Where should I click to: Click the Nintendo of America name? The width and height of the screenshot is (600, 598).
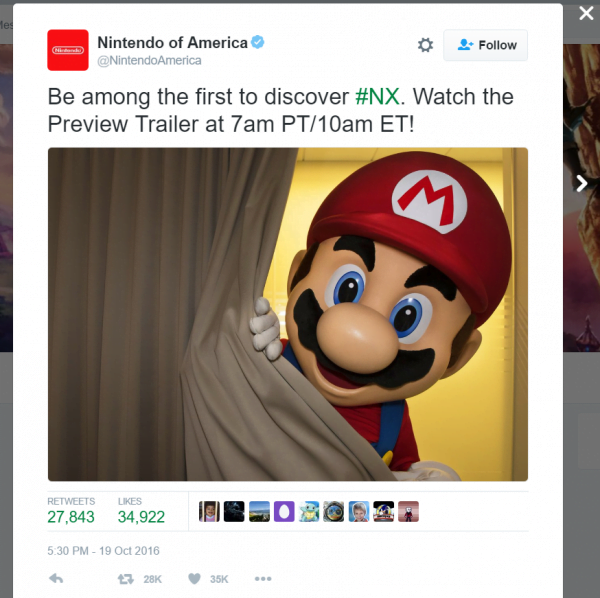click(x=173, y=42)
